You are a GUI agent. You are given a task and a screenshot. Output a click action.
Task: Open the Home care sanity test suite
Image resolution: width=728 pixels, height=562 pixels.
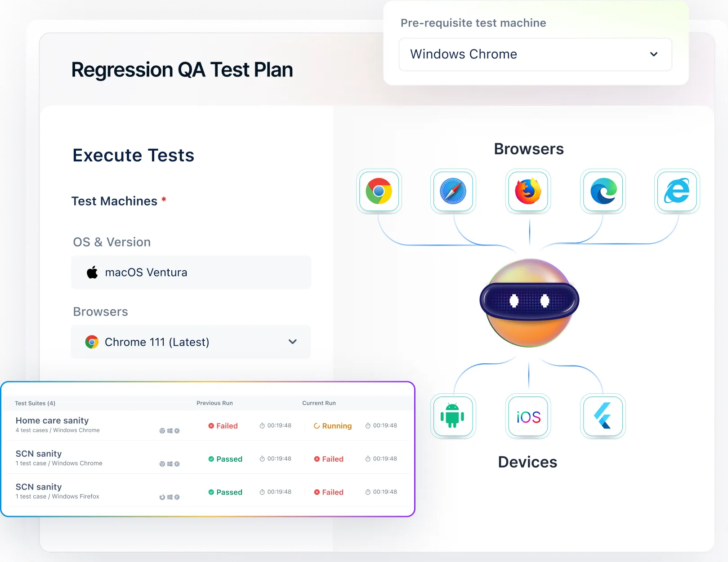coord(52,420)
